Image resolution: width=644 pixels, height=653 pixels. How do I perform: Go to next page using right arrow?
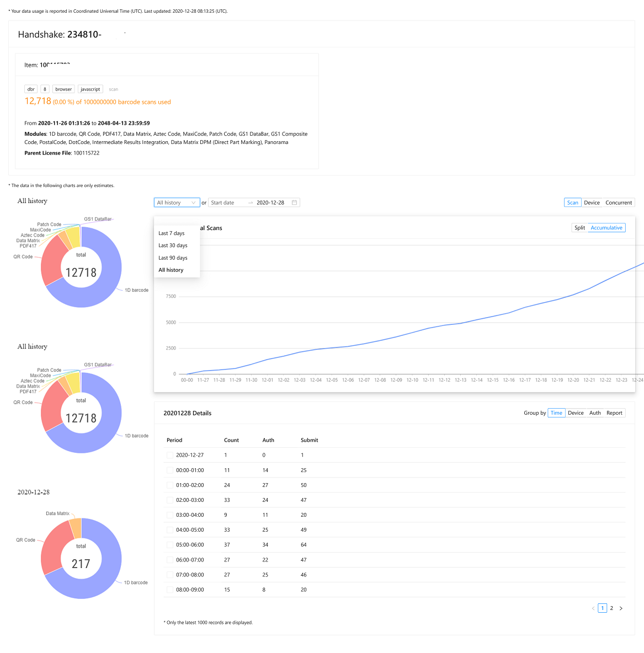coord(621,608)
